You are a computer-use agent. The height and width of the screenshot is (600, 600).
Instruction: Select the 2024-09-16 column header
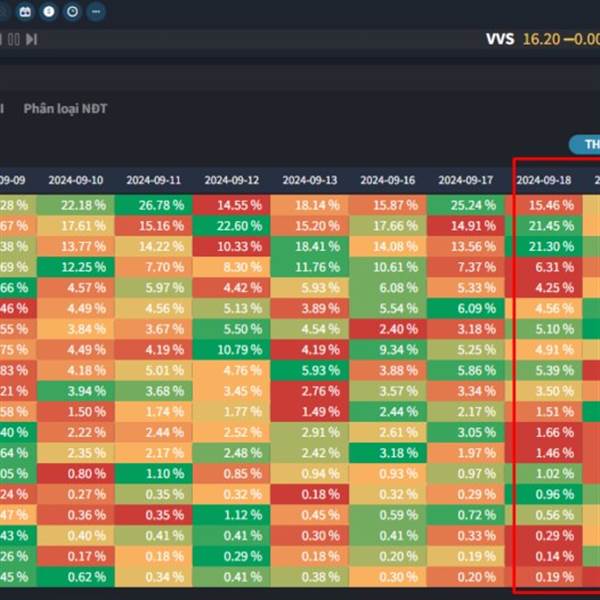tap(388, 180)
